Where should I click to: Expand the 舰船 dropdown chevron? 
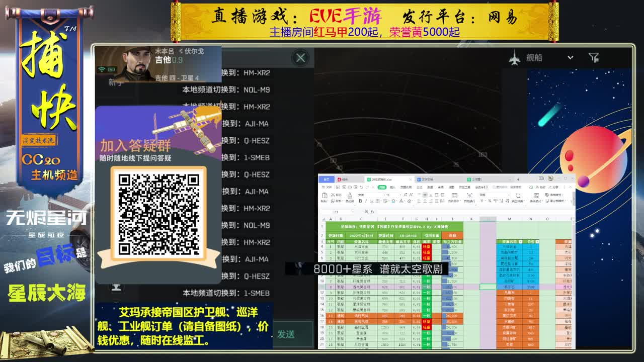(571, 57)
